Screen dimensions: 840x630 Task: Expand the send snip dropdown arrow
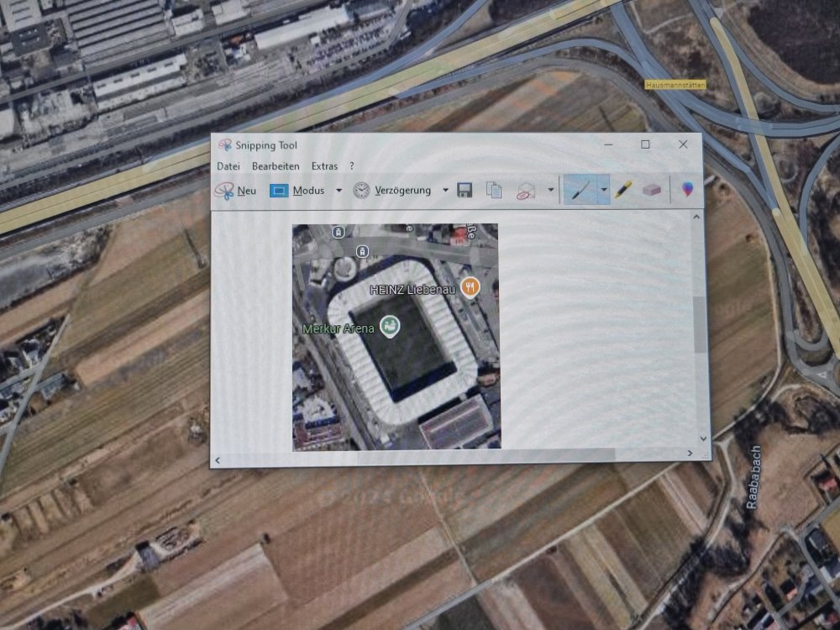click(551, 191)
